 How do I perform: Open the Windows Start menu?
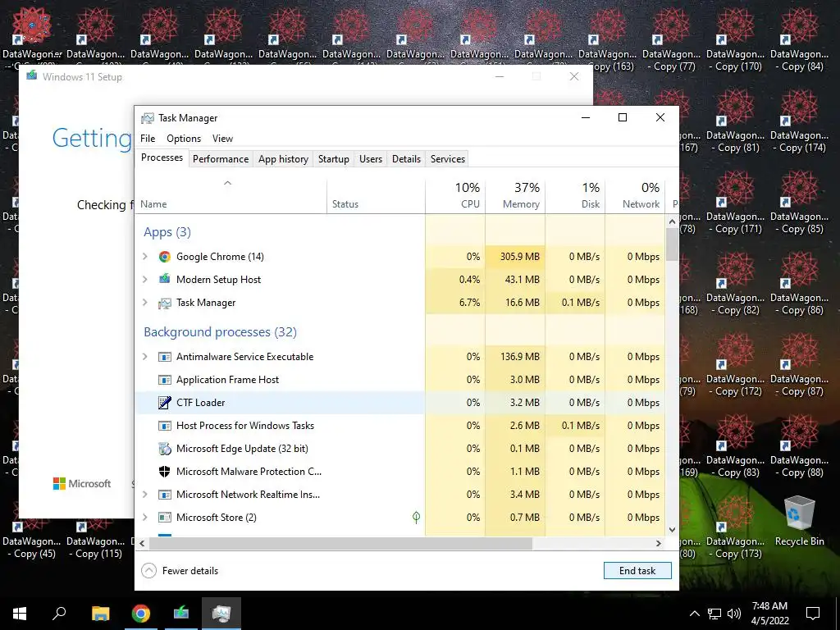(20, 614)
